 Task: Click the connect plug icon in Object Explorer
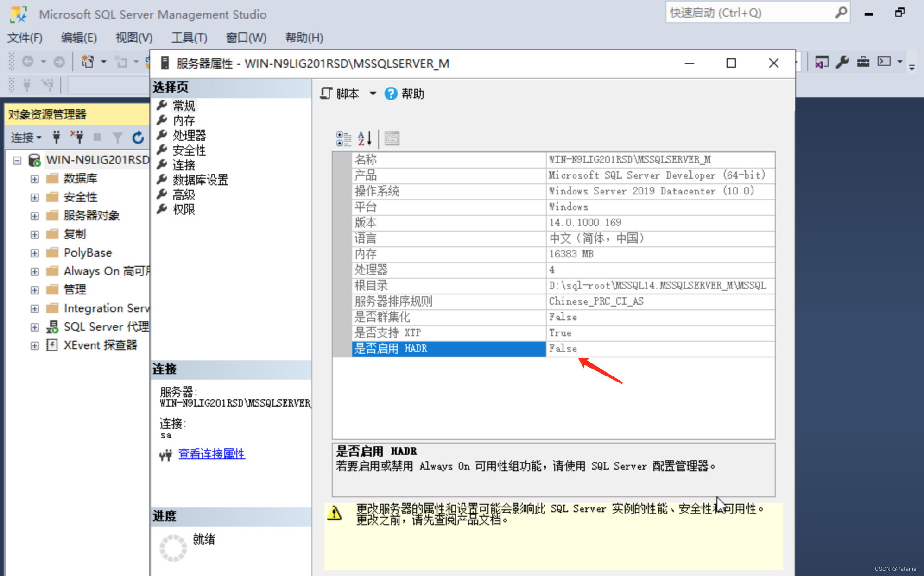tap(57, 137)
